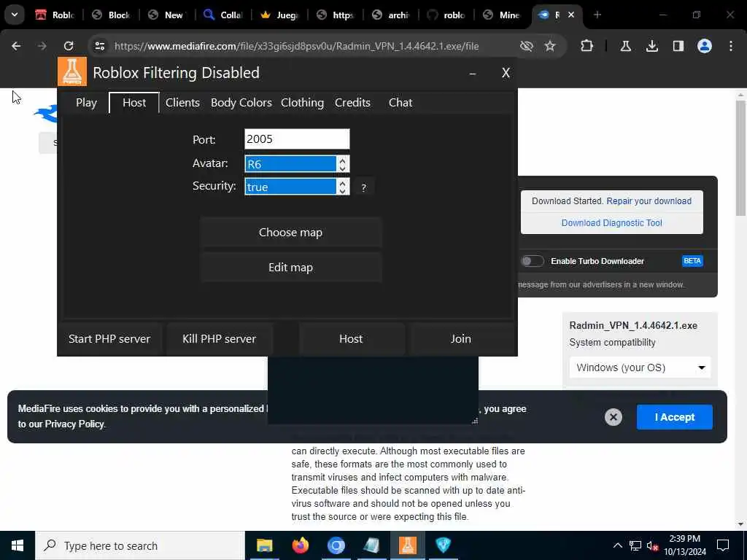Click the orange flask taskbar app icon
The width and height of the screenshot is (747, 560).
click(407, 545)
